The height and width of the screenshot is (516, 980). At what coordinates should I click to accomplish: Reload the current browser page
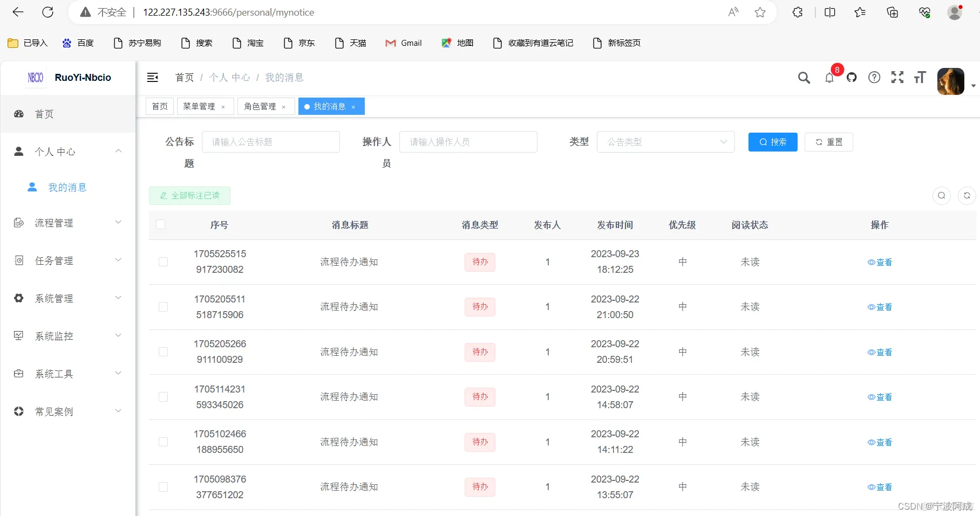48,12
